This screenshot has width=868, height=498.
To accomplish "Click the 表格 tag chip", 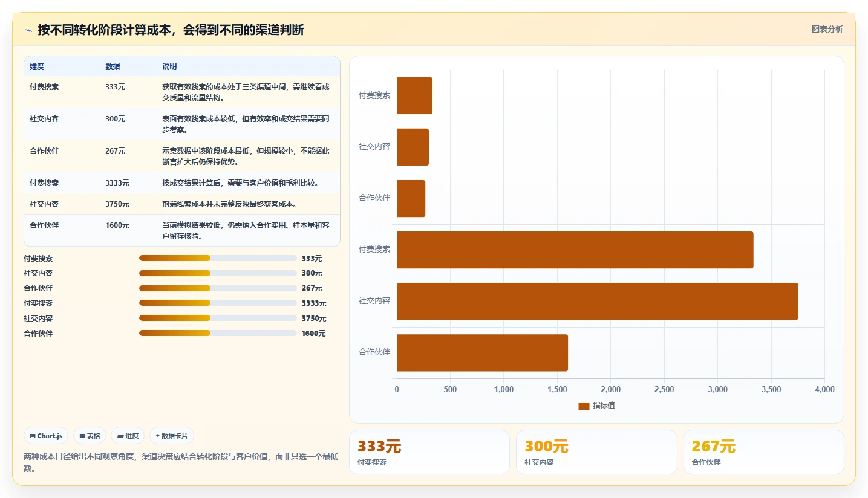I will point(90,436).
